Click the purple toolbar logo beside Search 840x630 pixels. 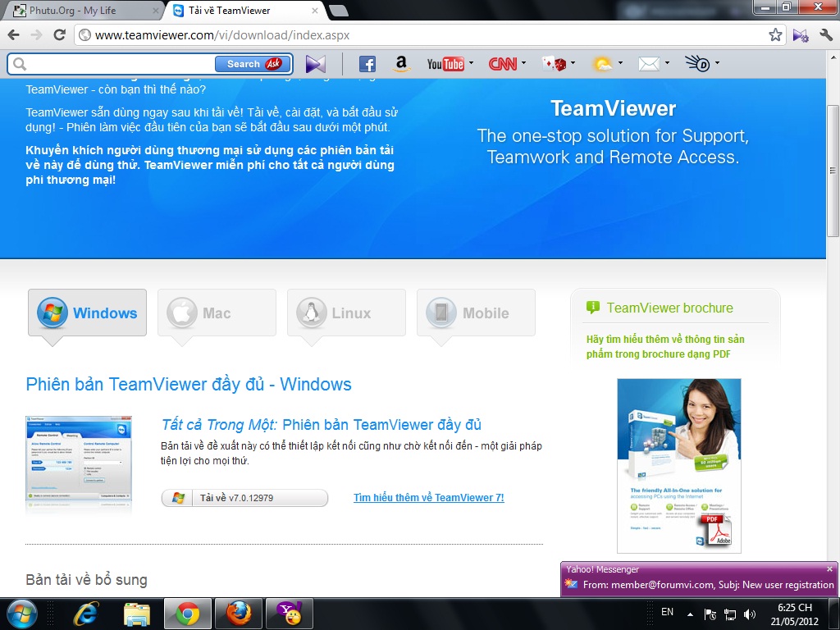click(x=316, y=64)
